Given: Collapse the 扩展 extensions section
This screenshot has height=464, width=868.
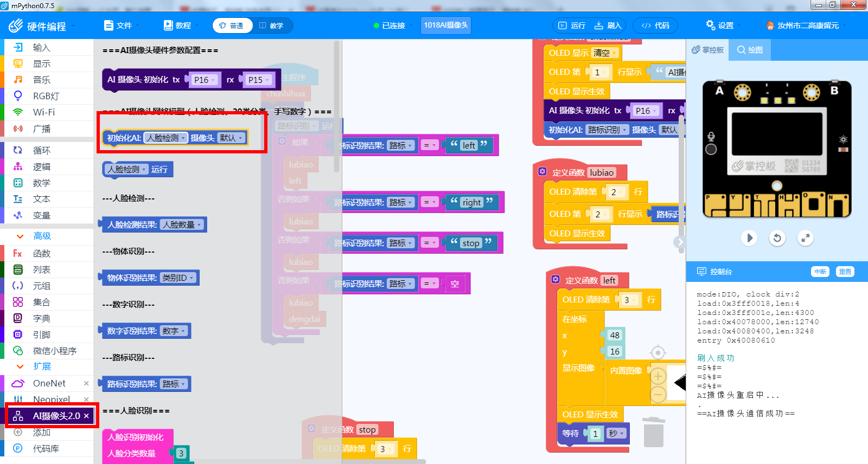Looking at the screenshot, I should tap(34, 366).
